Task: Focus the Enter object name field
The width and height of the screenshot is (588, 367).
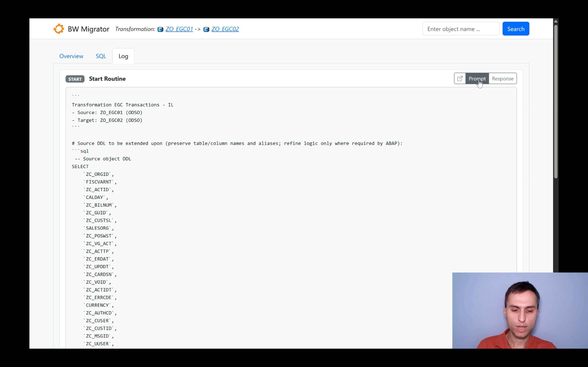Action: point(461,29)
